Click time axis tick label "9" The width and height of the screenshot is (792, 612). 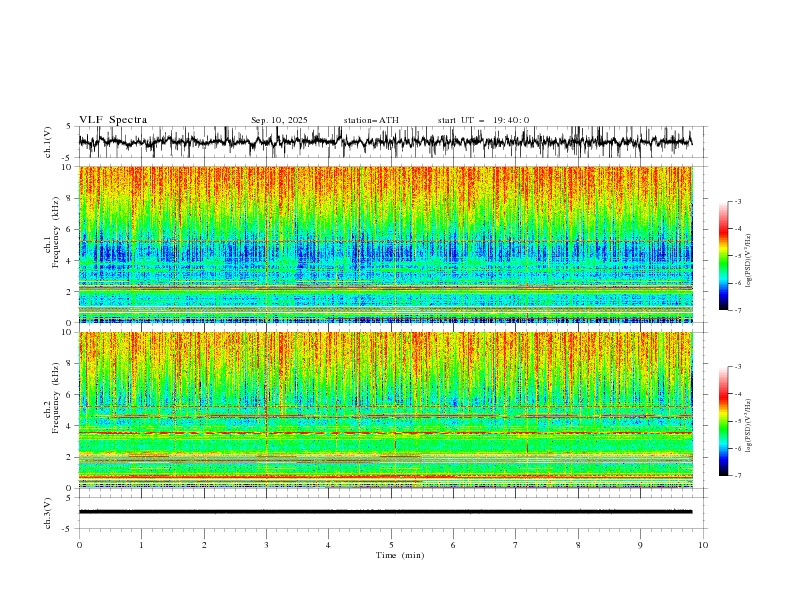click(640, 545)
